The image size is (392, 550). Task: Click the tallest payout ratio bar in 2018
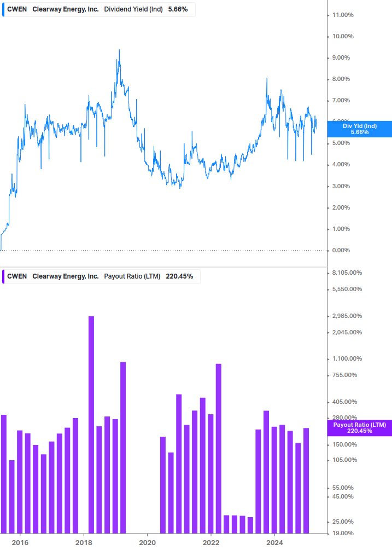coord(91,425)
